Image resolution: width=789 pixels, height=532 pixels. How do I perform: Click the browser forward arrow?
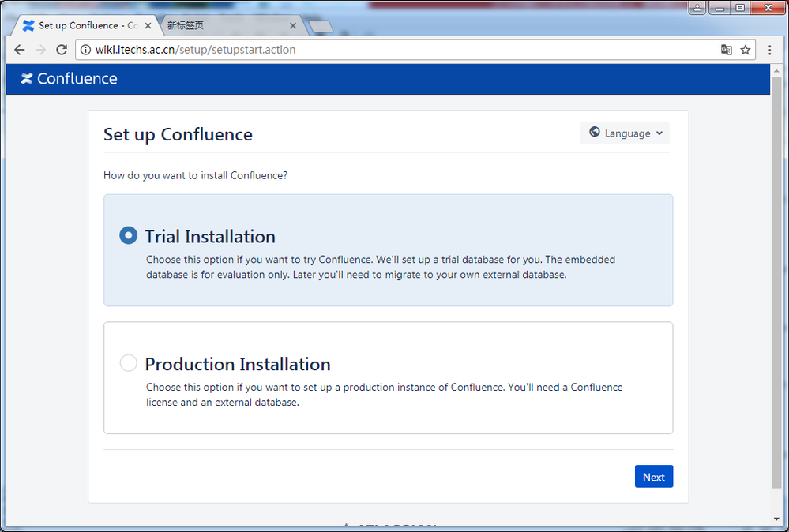41,50
